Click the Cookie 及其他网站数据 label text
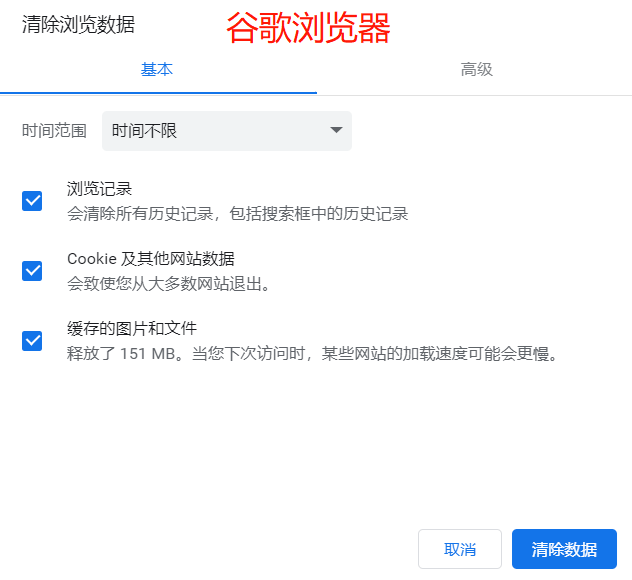The image size is (632, 580). click(x=151, y=259)
